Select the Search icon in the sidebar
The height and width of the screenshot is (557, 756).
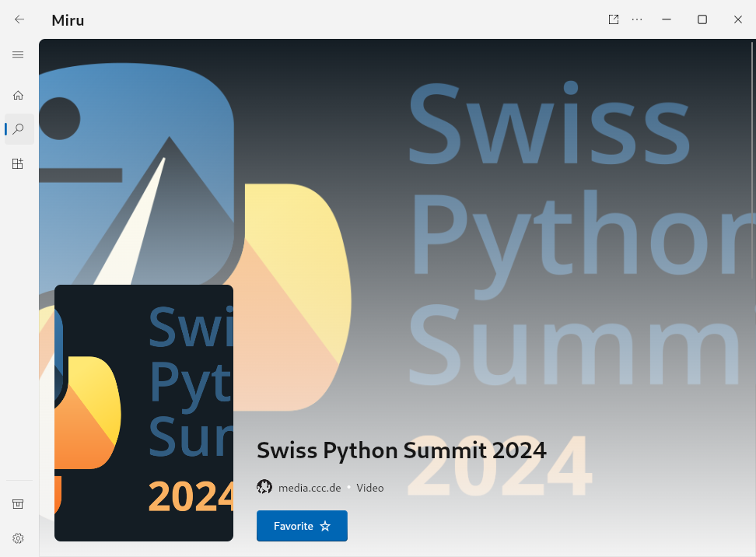click(x=19, y=129)
